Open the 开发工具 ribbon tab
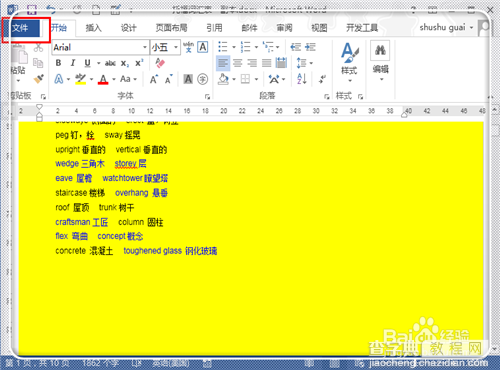 362,28
